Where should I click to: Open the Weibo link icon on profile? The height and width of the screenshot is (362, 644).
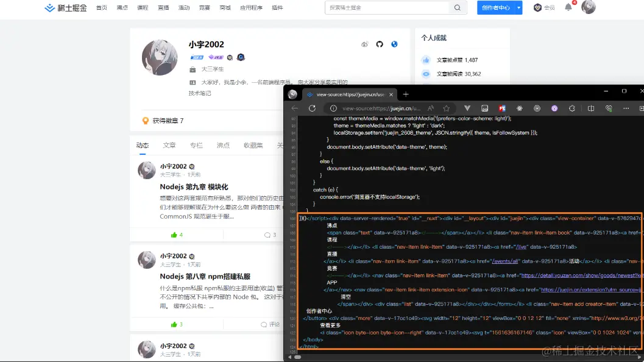(365, 44)
